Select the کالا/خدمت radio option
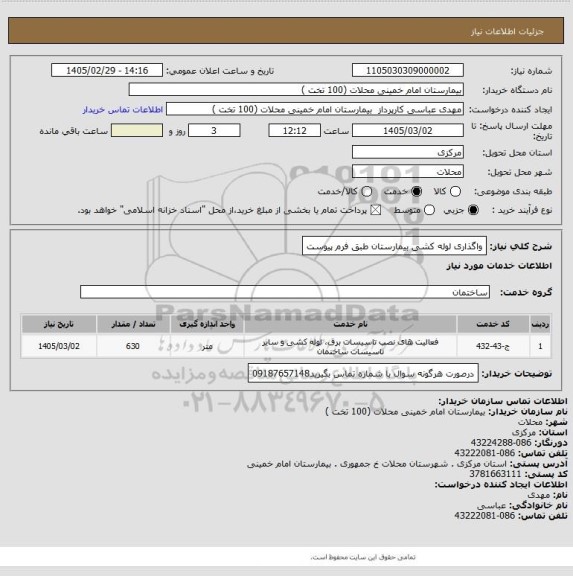The height and width of the screenshot is (576, 573). 366,191
